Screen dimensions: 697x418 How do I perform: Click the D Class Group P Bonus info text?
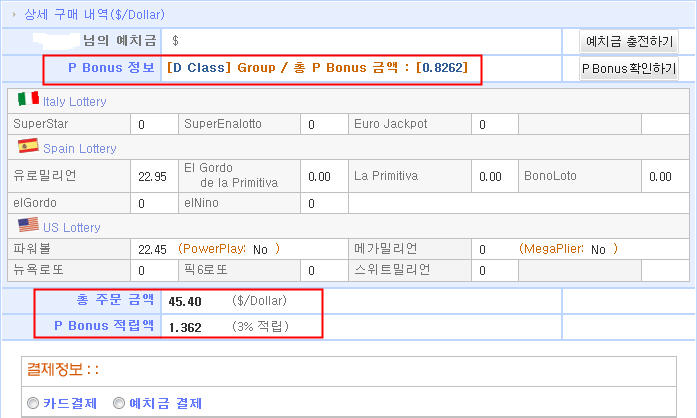317,68
